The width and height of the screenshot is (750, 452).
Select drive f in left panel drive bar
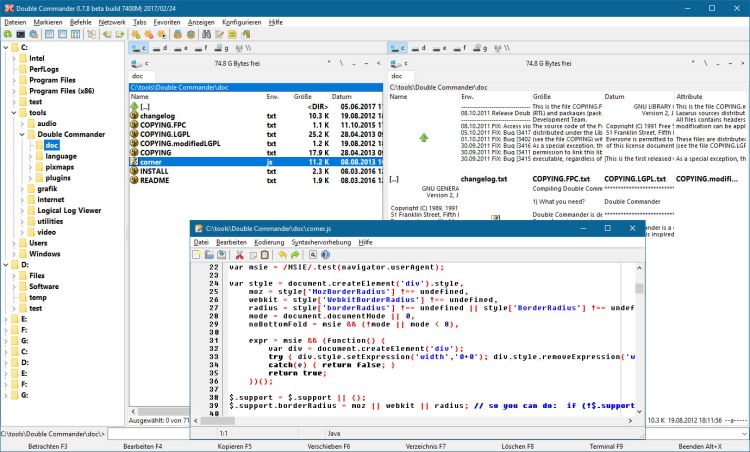(x=201, y=48)
